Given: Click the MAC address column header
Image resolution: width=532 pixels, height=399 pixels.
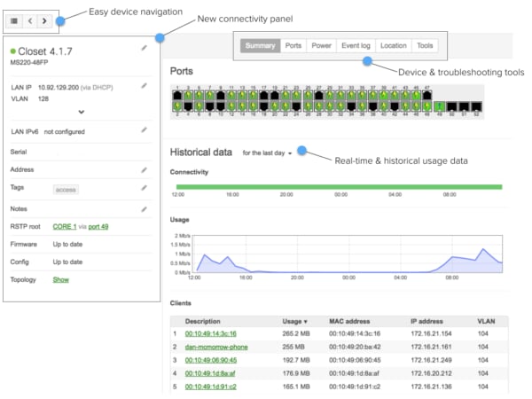Looking at the screenshot, I should click(x=349, y=321).
